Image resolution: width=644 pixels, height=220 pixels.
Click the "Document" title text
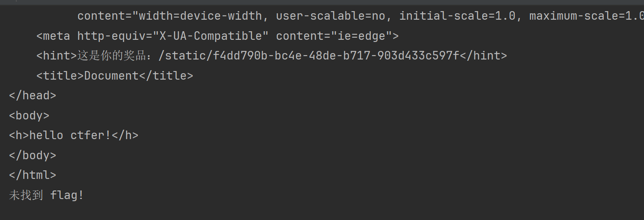pyautogui.click(x=111, y=76)
